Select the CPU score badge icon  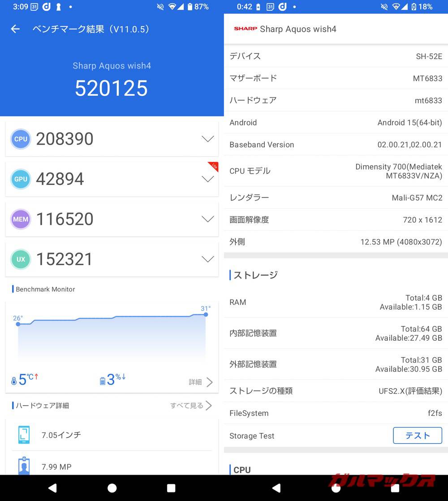[x=20, y=139]
